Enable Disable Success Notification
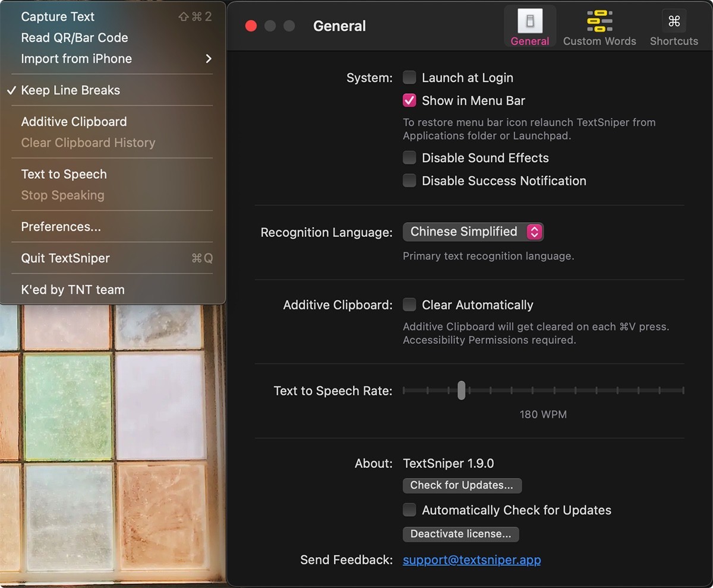This screenshot has width=713, height=588. pyautogui.click(x=409, y=181)
